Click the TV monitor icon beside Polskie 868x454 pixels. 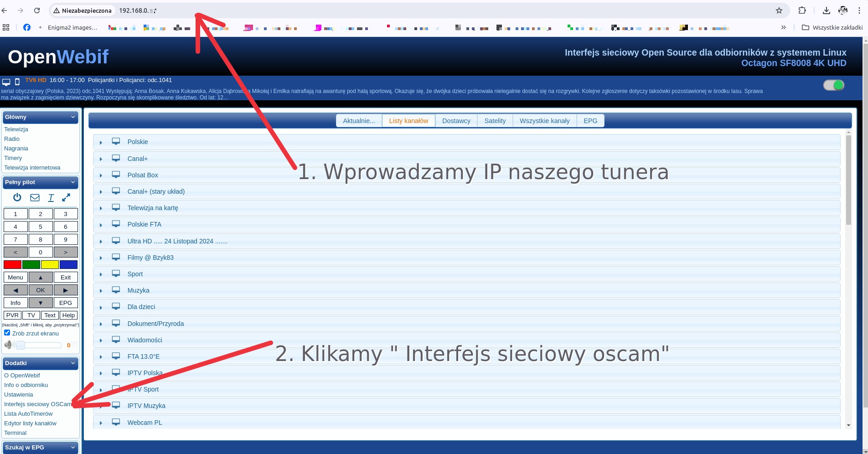tap(116, 142)
